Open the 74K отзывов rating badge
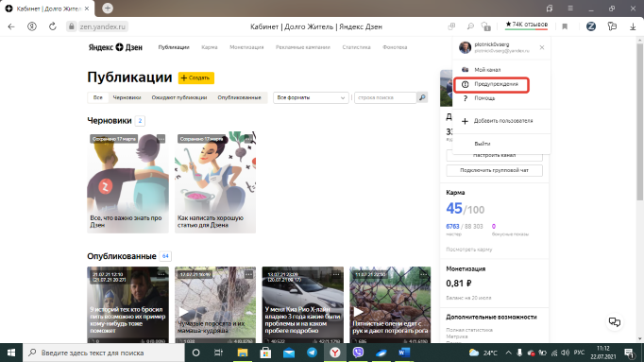 [x=527, y=25]
